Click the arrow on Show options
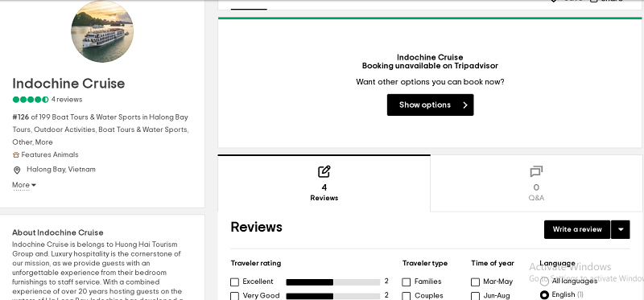Screen dimensions: 644x300 465,105
